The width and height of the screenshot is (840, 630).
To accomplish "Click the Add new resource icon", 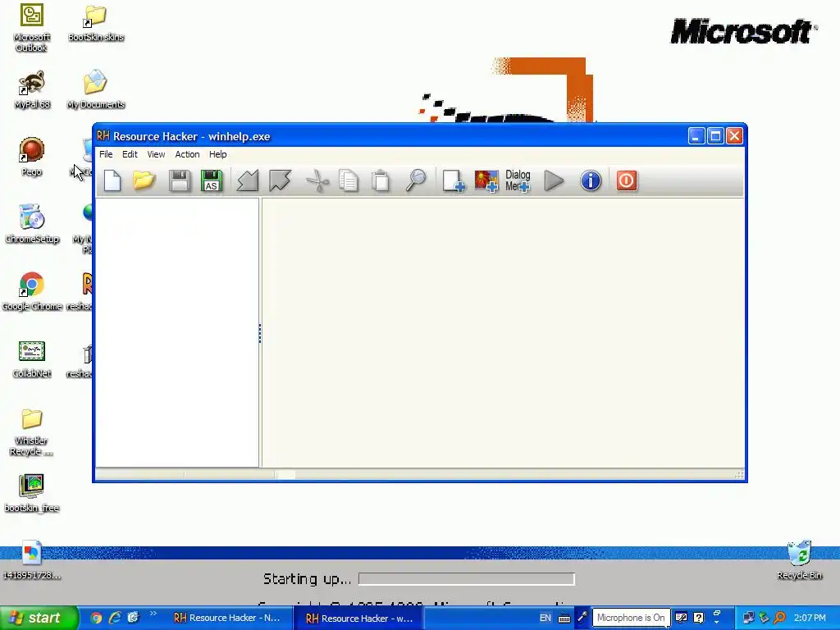I will pyautogui.click(x=453, y=180).
